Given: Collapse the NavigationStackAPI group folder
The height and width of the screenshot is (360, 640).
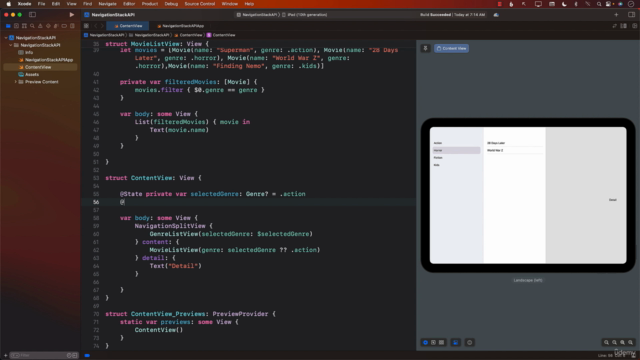Looking at the screenshot, I should tap(11, 45).
